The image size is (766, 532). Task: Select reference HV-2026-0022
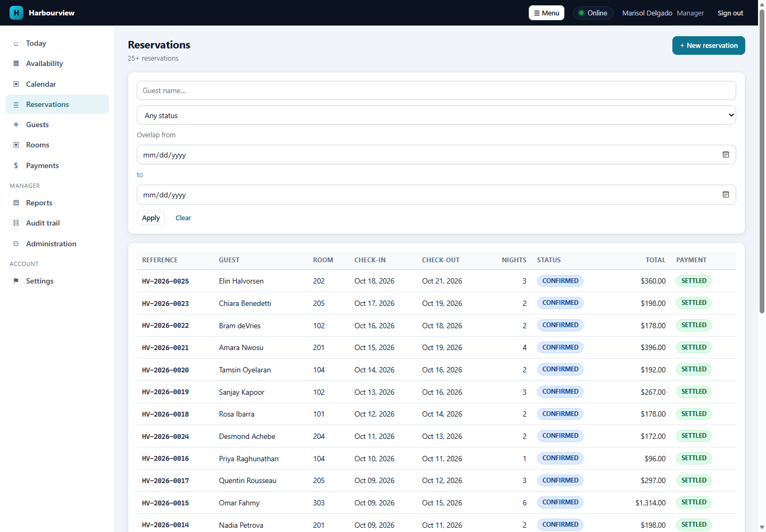click(x=165, y=326)
